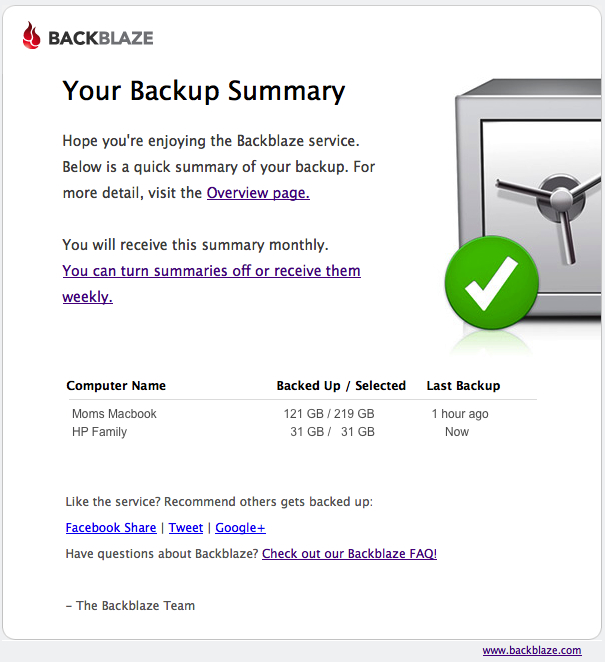Click the Google+ link
This screenshot has height=662, width=605.
(x=240, y=528)
